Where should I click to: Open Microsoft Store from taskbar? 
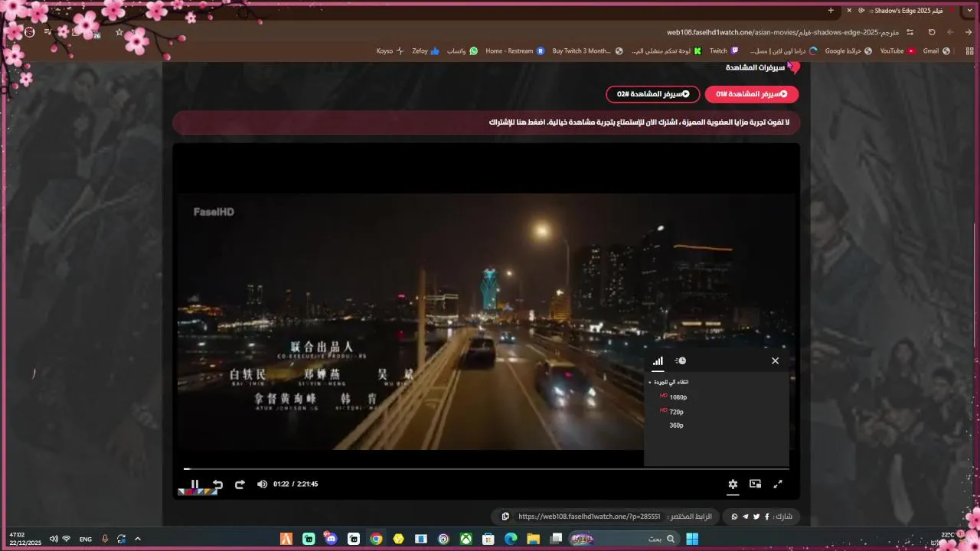488,539
